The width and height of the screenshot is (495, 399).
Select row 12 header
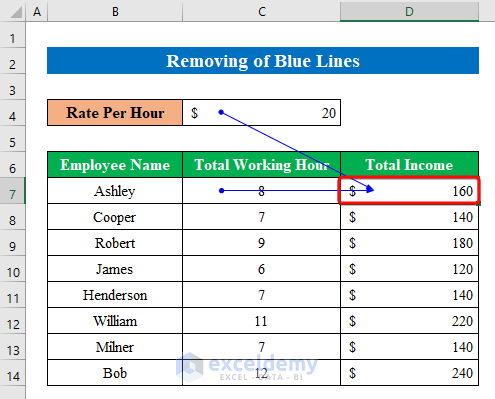click(12, 321)
